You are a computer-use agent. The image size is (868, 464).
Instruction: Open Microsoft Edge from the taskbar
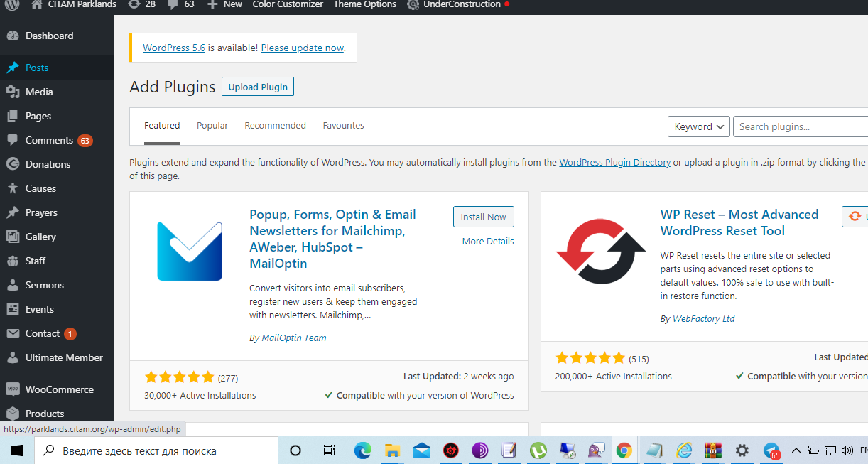[x=363, y=450]
